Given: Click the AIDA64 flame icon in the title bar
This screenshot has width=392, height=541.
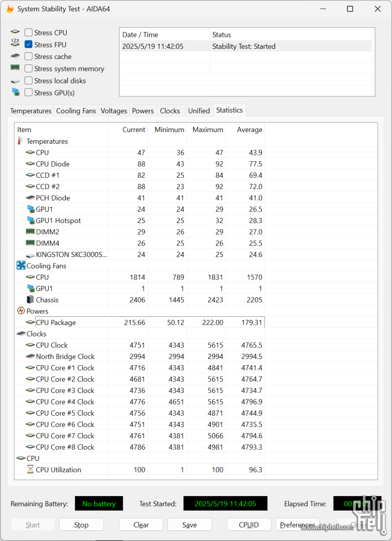Looking at the screenshot, I should (10, 9).
